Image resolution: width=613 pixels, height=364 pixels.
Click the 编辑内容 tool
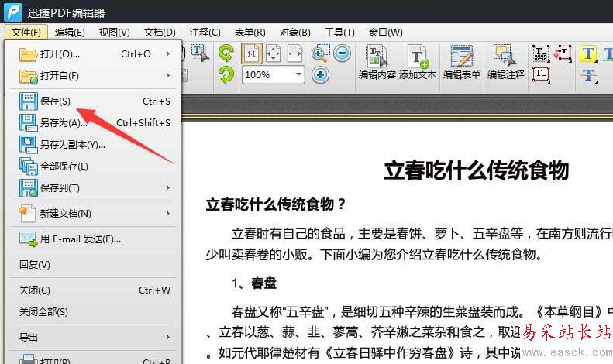(x=377, y=63)
